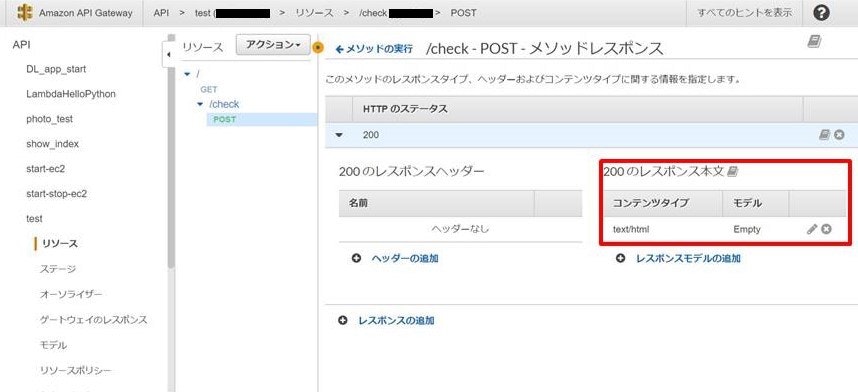Open the start-stop-ec2 API
858x392 pixels.
click(56, 194)
